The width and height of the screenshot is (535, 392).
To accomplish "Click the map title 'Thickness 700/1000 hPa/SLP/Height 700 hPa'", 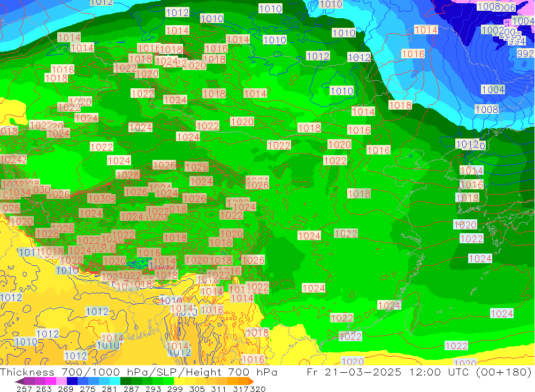I will [139, 372].
